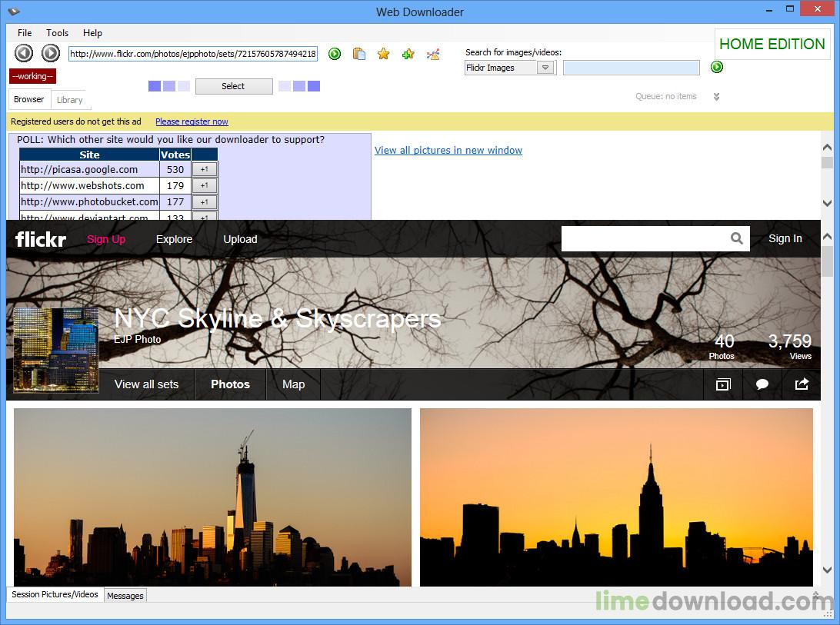Open the Flickr Images search dropdown
The height and width of the screenshot is (625, 840).
click(545, 68)
